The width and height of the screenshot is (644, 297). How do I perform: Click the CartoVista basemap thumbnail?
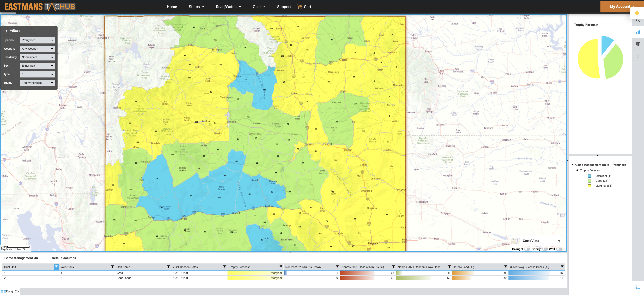click(x=516, y=241)
